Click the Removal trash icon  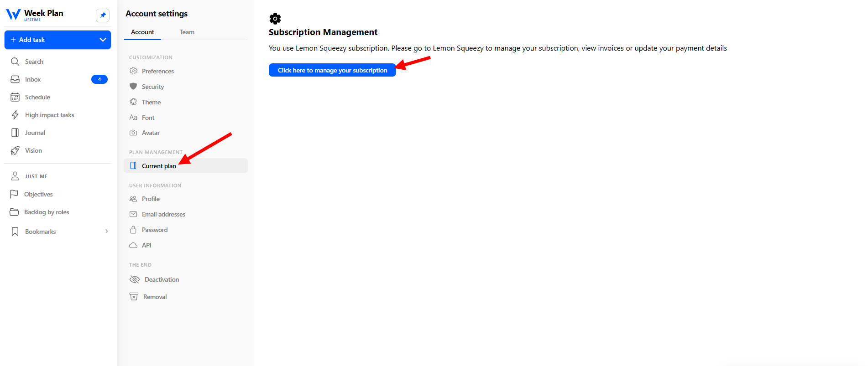tap(134, 296)
